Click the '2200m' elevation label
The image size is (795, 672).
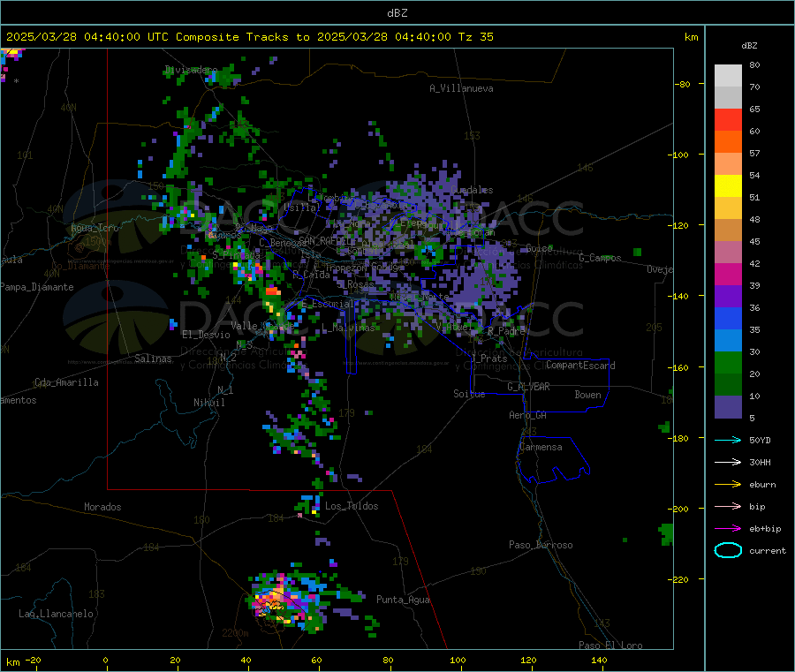coord(235,633)
